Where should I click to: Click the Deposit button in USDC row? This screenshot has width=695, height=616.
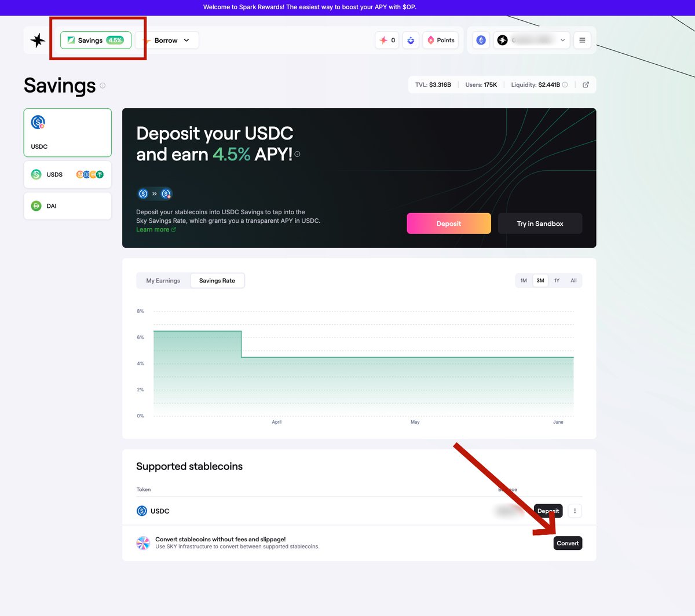[548, 511]
